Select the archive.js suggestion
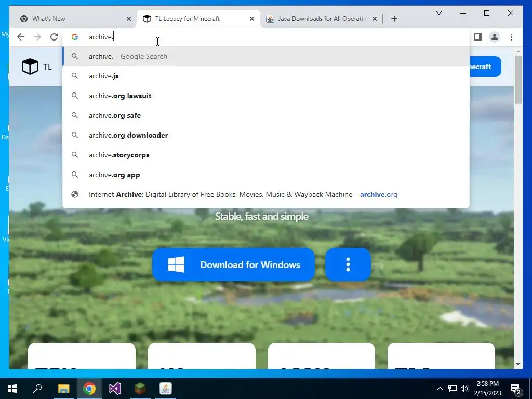The width and height of the screenshot is (532, 399). click(267, 76)
